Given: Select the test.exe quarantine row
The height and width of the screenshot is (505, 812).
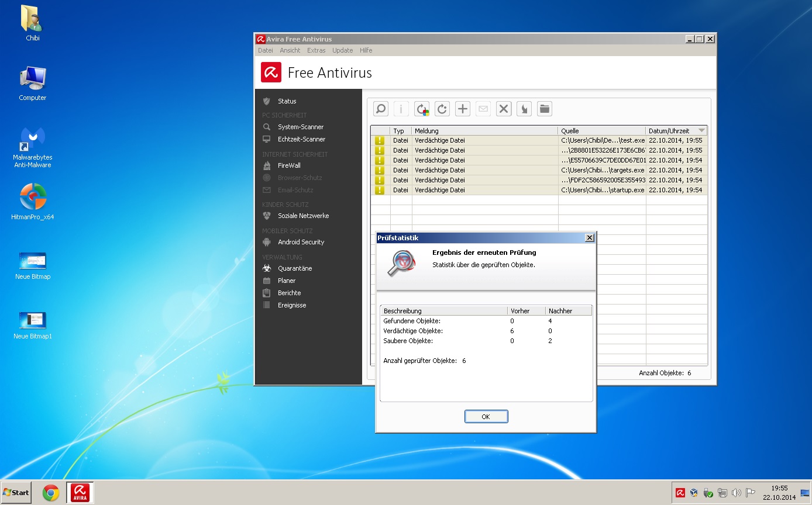Looking at the screenshot, I should click(x=539, y=140).
